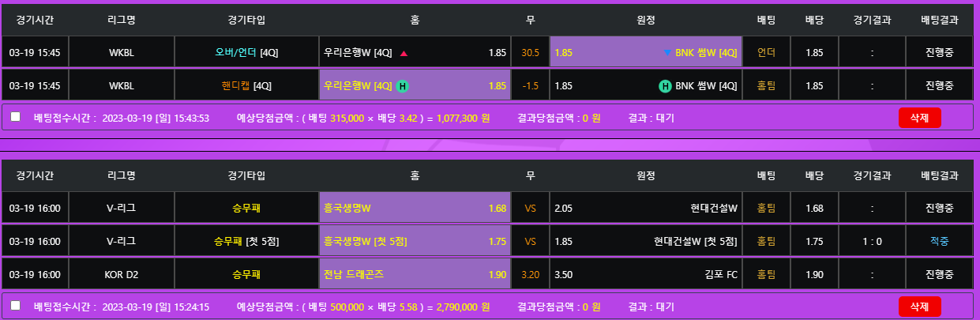The height and width of the screenshot is (320, 980).
Task: Click the 흥국생명W [첫 5점] 1.75 cell
Action: tap(415, 242)
